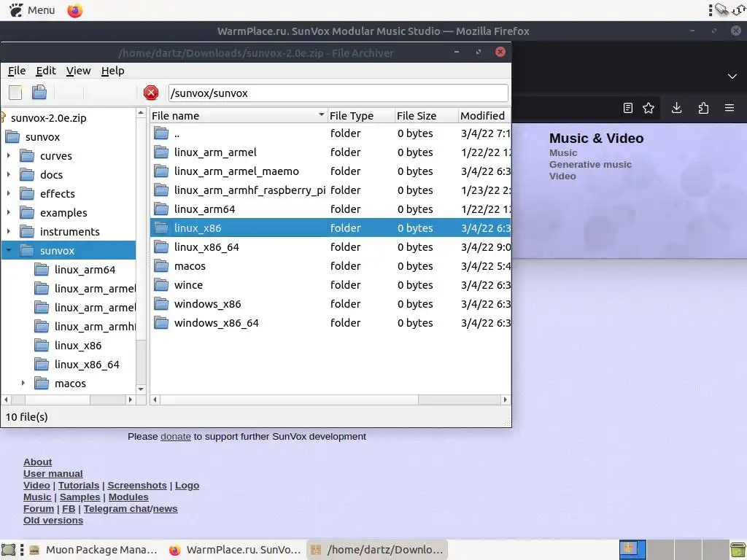Open the Samples link on webpage
This screenshot has height=560, width=747.
click(x=80, y=497)
